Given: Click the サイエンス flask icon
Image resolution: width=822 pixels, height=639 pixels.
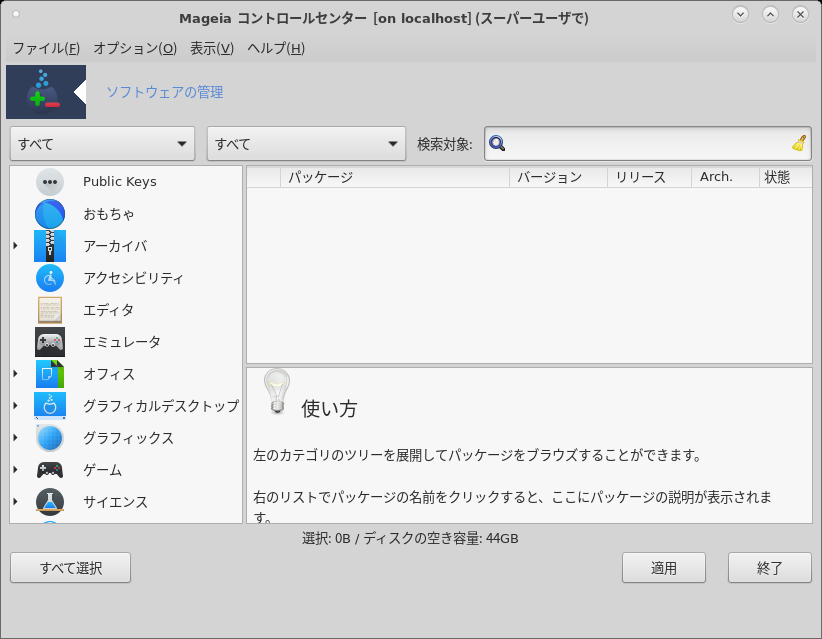Looking at the screenshot, I should coord(50,502).
